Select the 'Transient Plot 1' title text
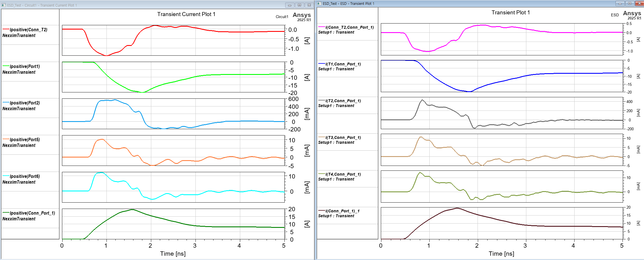Viewport: 644px width, 260px height. coord(511,12)
